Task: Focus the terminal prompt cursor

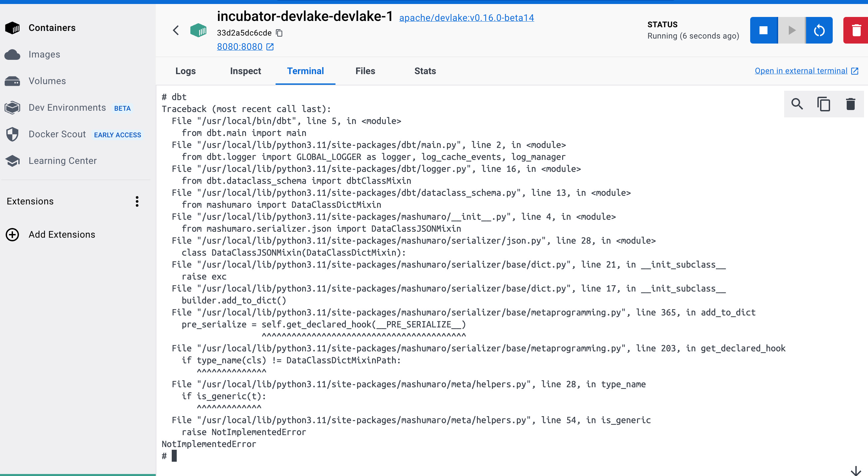Action: tap(174, 456)
